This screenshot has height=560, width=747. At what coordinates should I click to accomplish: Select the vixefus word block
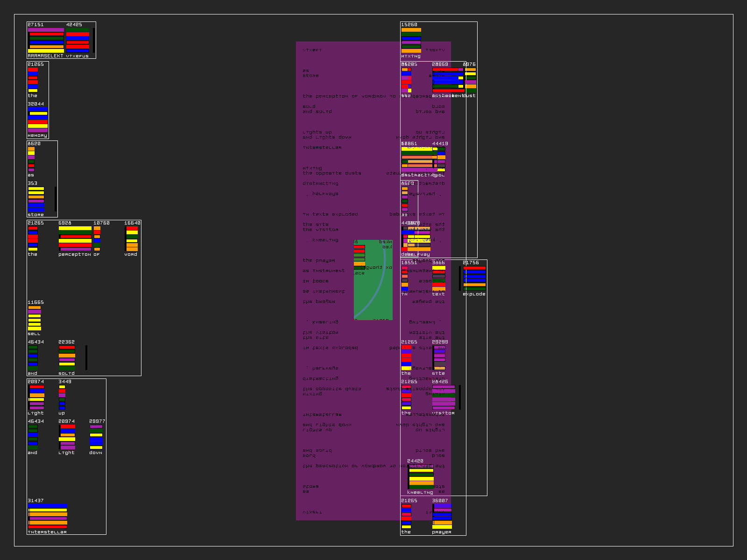point(78,41)
